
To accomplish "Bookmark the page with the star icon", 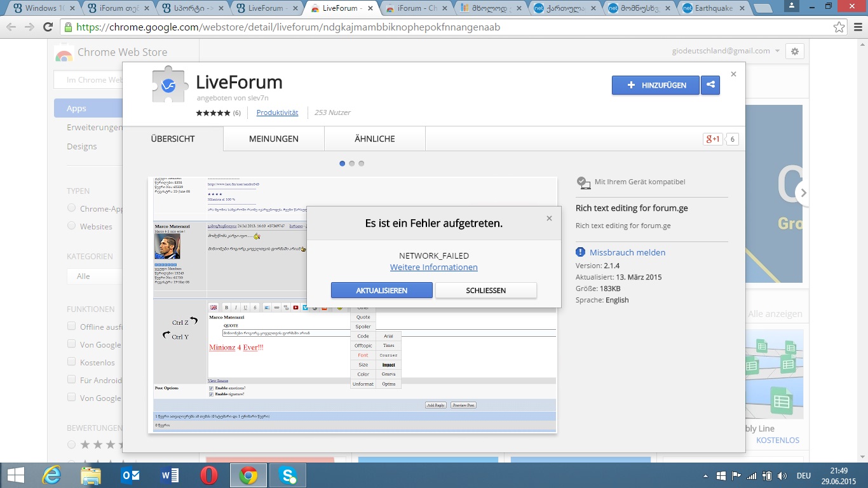I will pyautogui.click(x=839, y=27).
